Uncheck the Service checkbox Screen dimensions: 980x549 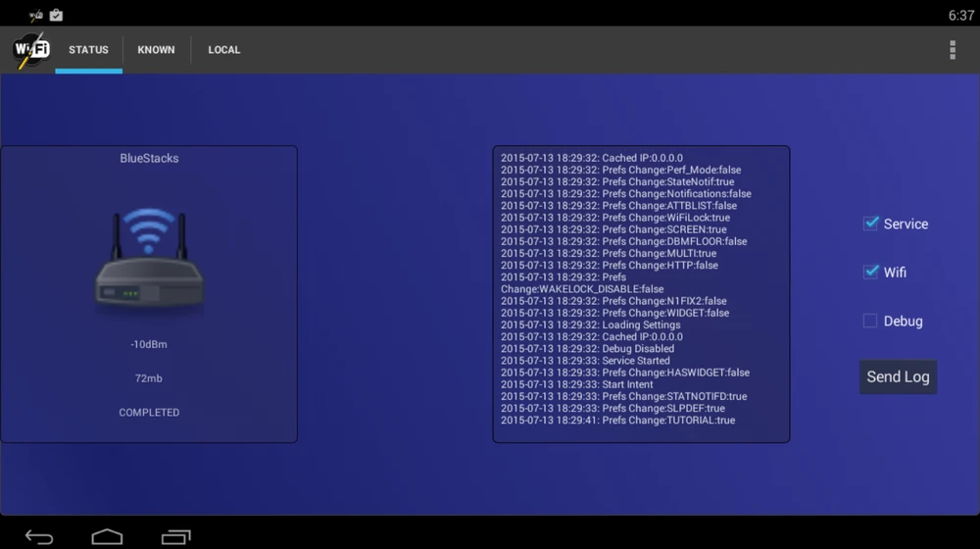tap(870, 224)
